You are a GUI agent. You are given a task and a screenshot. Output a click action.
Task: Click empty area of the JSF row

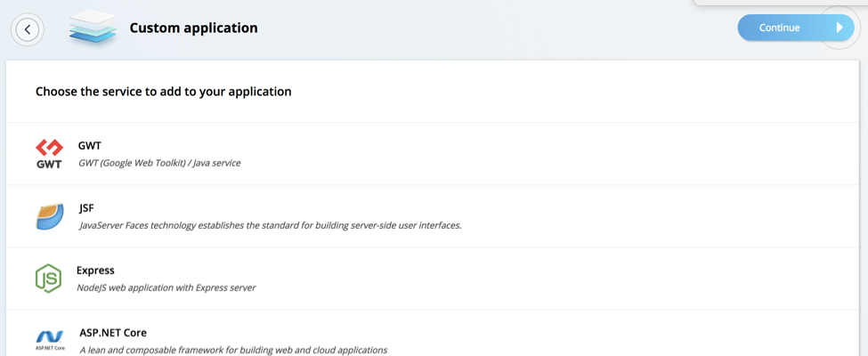click(x=637, y=216)
